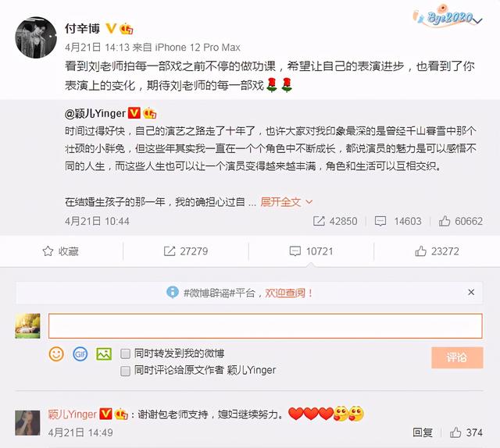Check 同时评论给原文作者 颖儿Yinger option
The width and height of the screenshot is (500, 448).
click(x=125, y=371)
